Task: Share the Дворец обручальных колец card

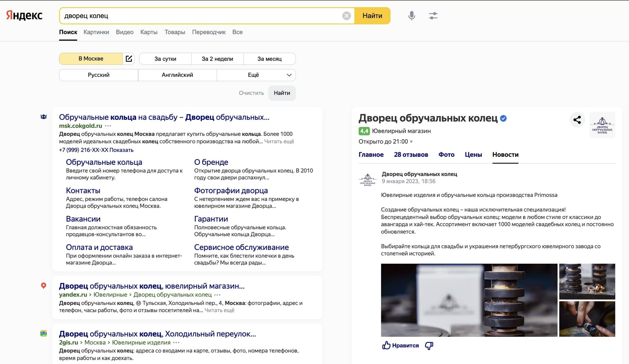Action: (577, 120)
